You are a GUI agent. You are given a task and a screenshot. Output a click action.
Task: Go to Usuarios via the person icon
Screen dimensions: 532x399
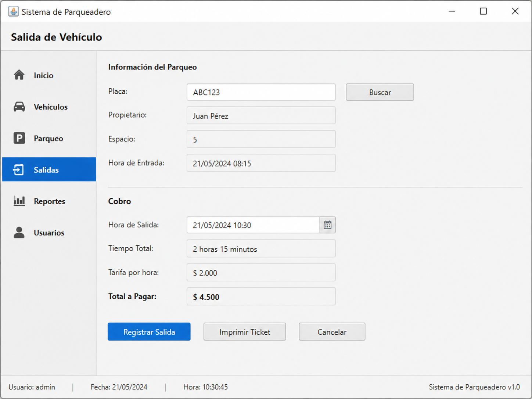tap(19, 233)
